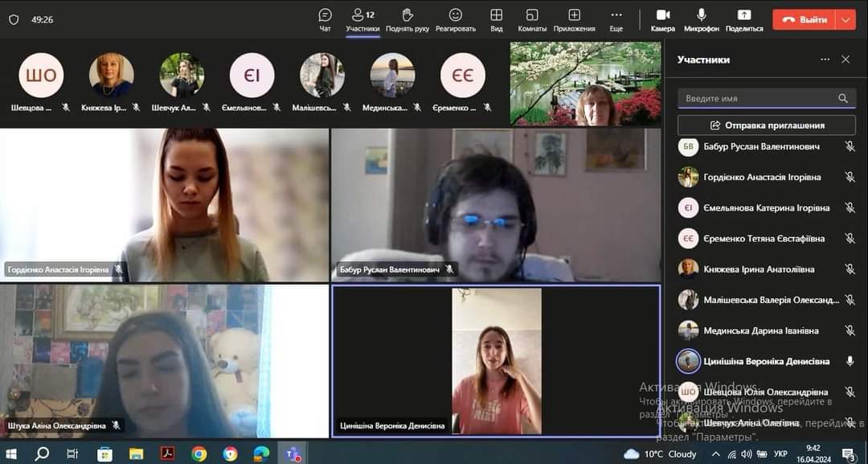Click ЄІ avatar of Ємельянов... in strip
The height and width of the screenshot is (464, 868).
coord(252,76)
